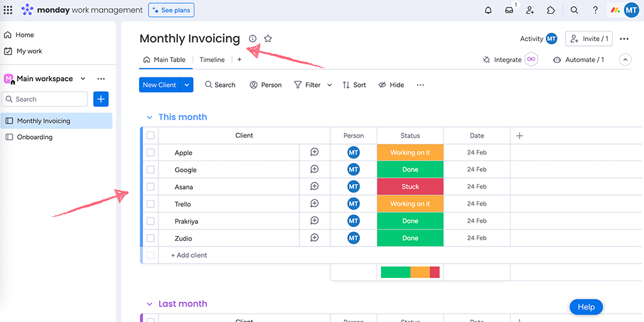
Task: Open the Integrate button
Action: pos(509,60)
